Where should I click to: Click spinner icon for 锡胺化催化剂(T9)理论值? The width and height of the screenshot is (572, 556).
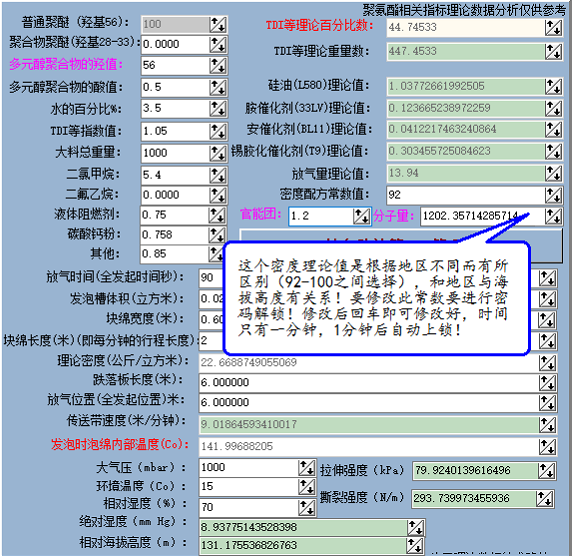pyautogui.click(x=553, y=151)
